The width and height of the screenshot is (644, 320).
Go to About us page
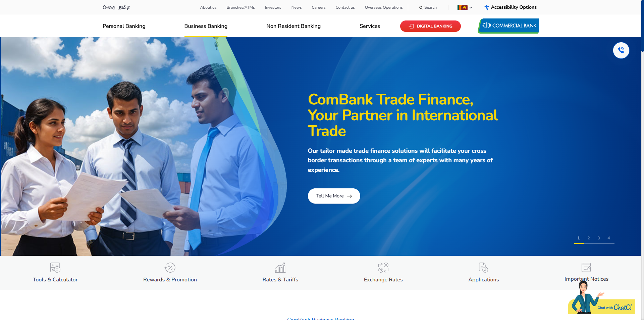[x=208, y=7]
